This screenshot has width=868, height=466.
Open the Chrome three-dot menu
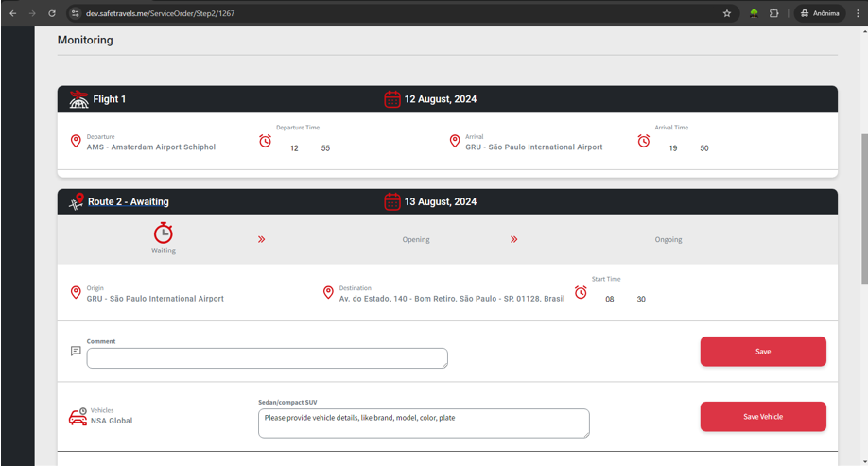(858, 13)
